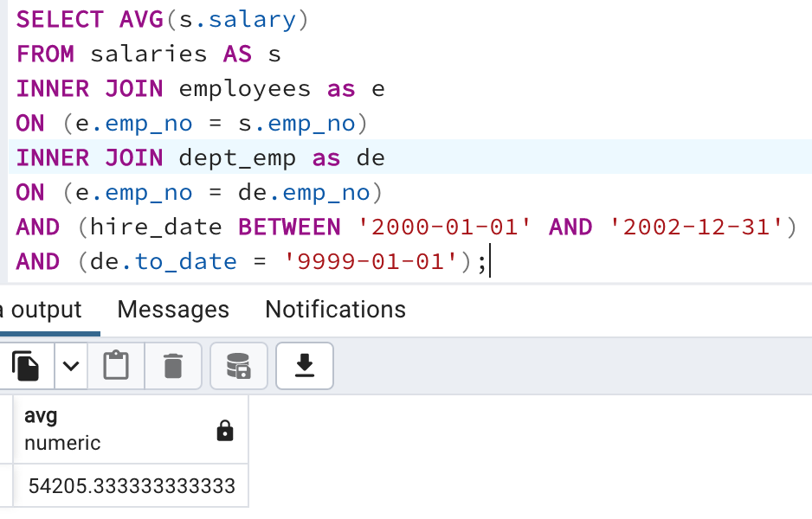Click the copy rows icon
Screen dimensions: 812x519
25,365
